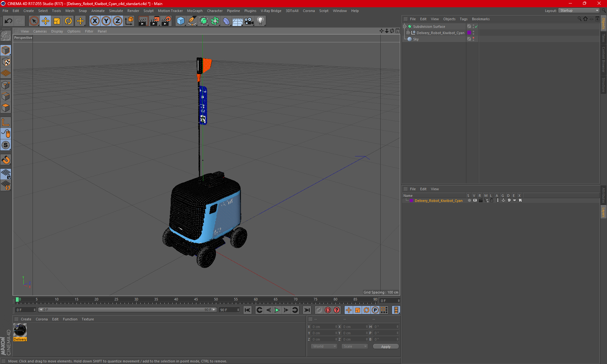Open the V-Ray Bridge menu
Viewport: 607px width, 364px height.
271,11
